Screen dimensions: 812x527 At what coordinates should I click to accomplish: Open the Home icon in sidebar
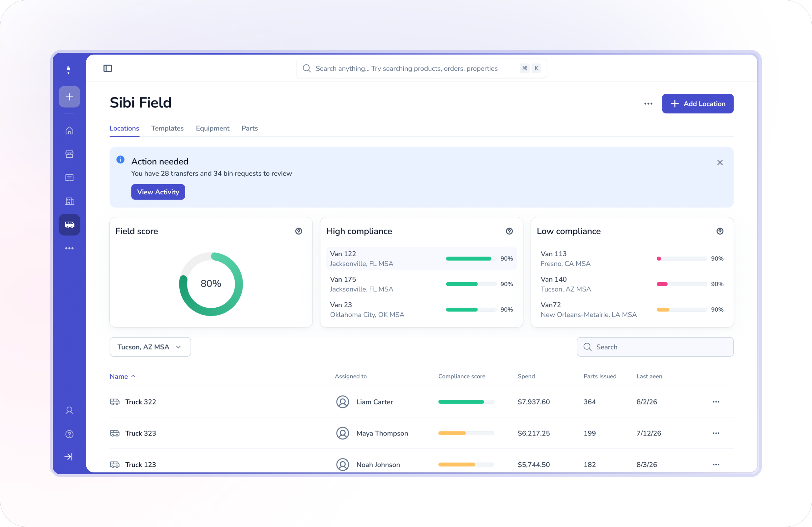tap(69, 131)
